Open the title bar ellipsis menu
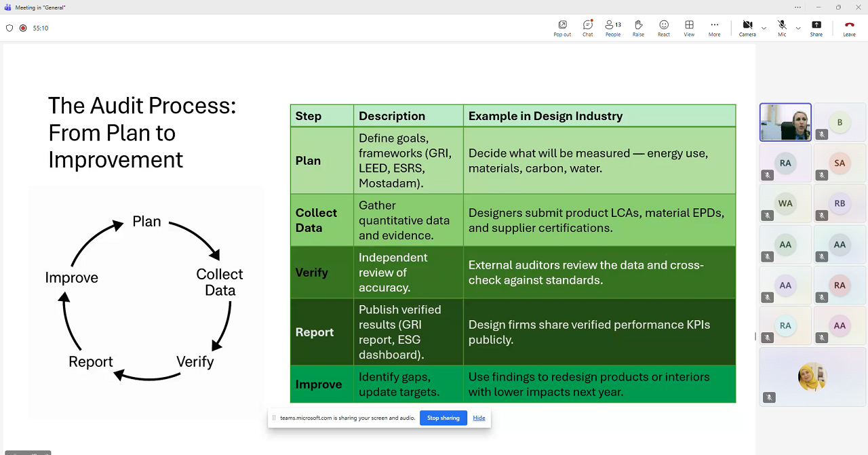Viewport: 868px width, 455px height. (x=797, y=7)
